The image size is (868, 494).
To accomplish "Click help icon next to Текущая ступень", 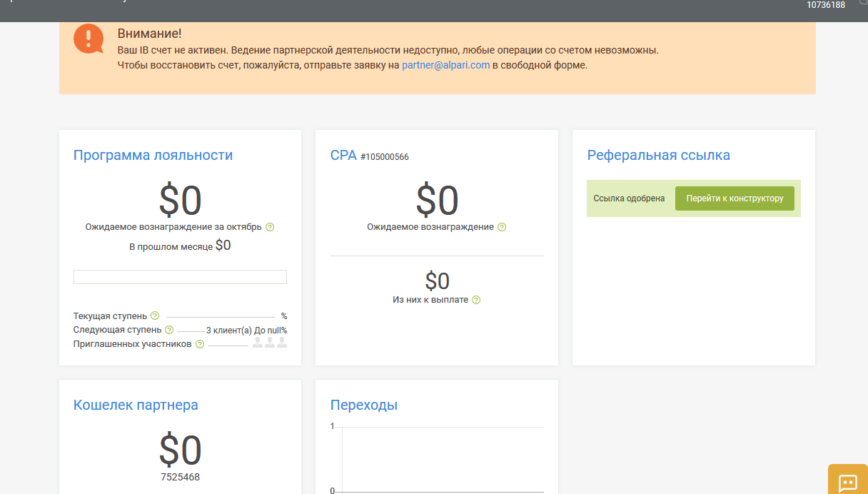I will click(x=155, y=316).
